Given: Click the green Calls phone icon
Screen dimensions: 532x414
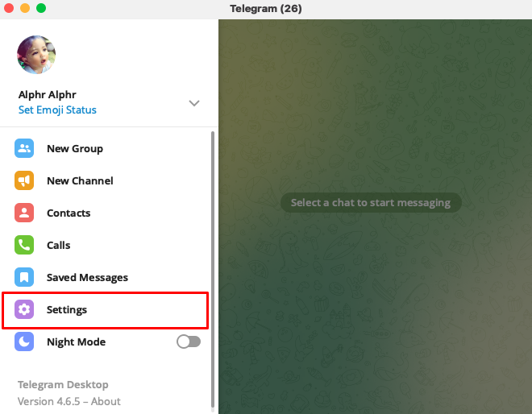Looking at the screenshot, I should point(24,245).
